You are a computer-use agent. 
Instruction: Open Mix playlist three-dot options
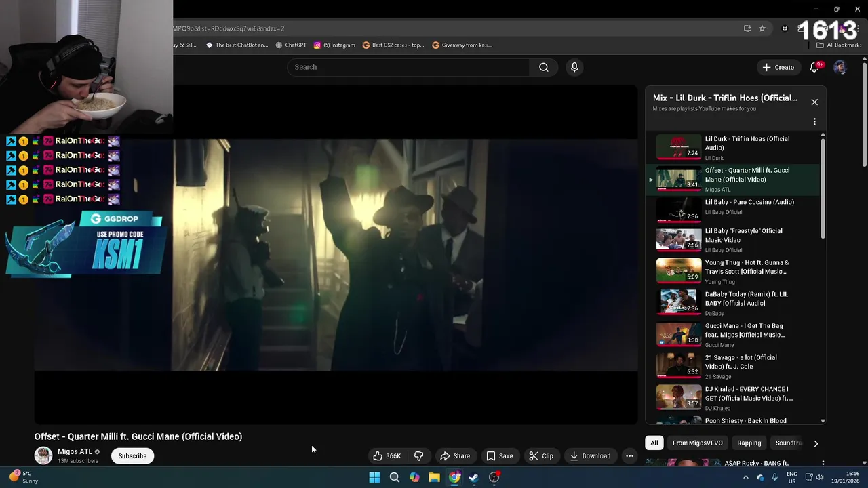[x=814, y=121]
